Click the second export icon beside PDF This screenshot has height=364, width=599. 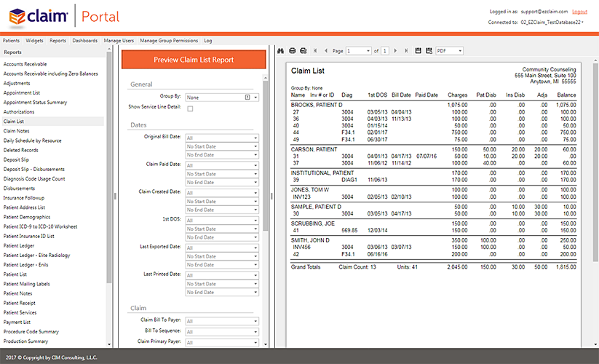coord(428,51)
